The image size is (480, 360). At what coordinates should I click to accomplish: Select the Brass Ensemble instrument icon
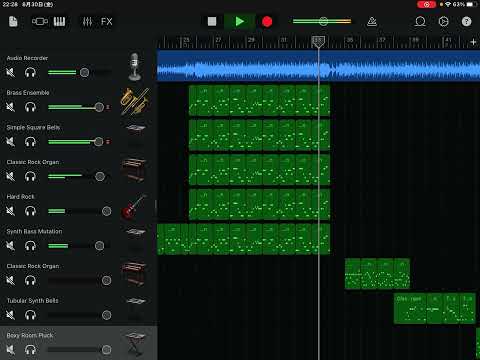(135, 101)
